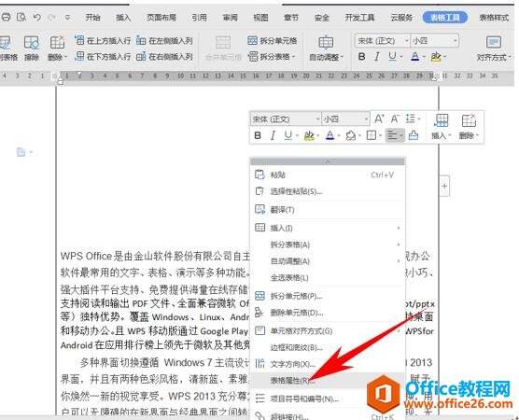Toggle Underline in ribbon font group
The height and width of the screenshot is (420, 519).
pos(392,57)
